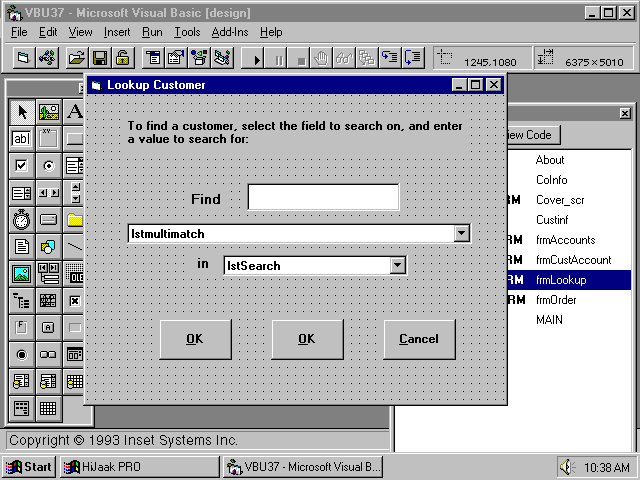Viewport: 640px width, 480px height.
Task: Click the Cancel button on form
Action: [418, 339]
